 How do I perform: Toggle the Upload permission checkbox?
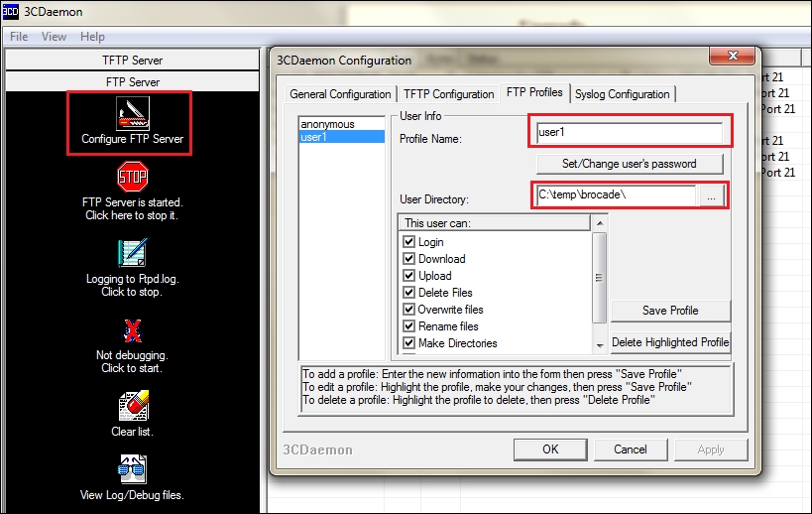tap(409, 275)
